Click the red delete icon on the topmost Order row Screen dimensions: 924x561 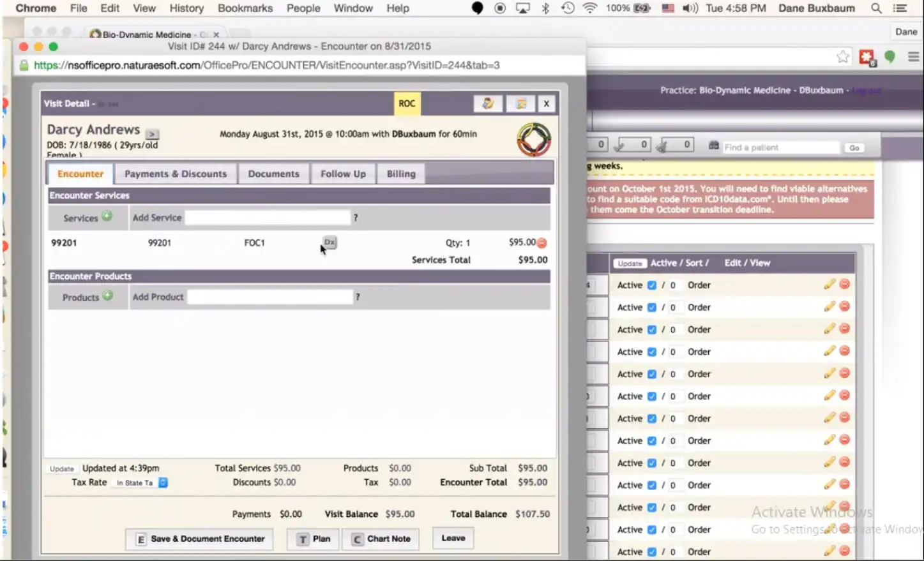pos(844,283)
